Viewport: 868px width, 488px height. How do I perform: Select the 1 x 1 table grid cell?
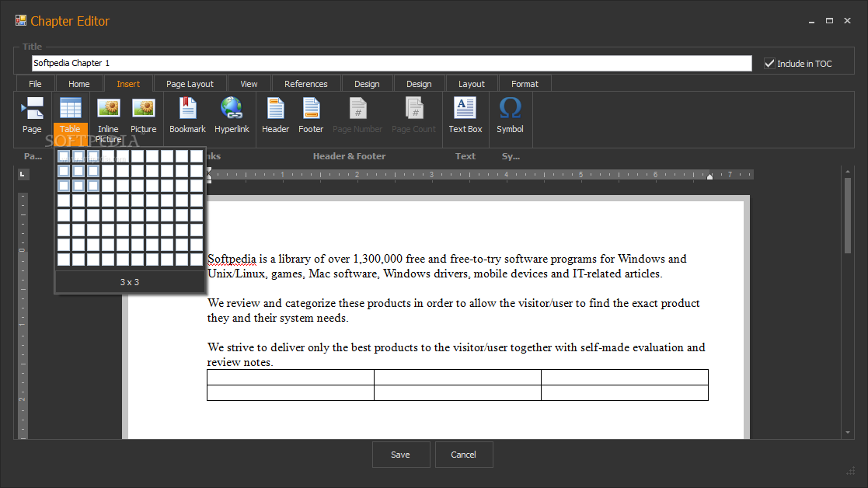[x=64, y=156]
